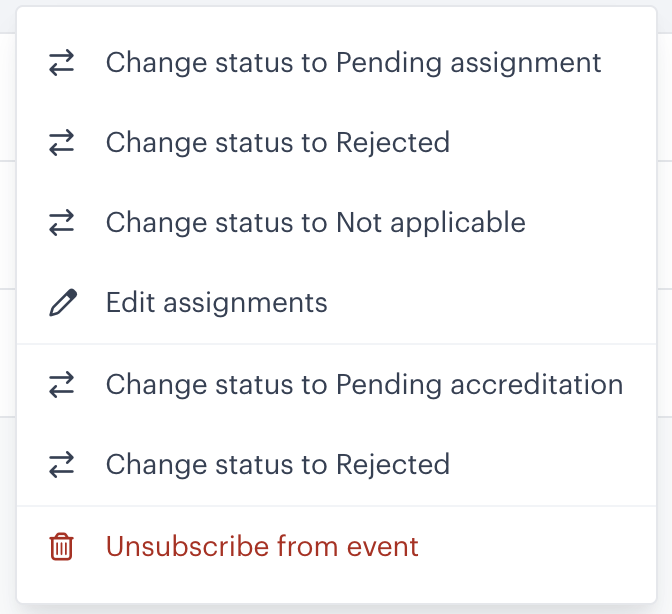Click swap-arrows icon of Rejected above Unsubscribe

point(61,464)
